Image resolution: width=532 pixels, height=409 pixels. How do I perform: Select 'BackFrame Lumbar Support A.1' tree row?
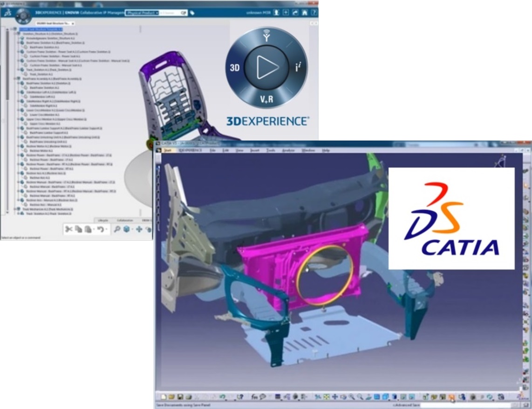click(49, 133)
